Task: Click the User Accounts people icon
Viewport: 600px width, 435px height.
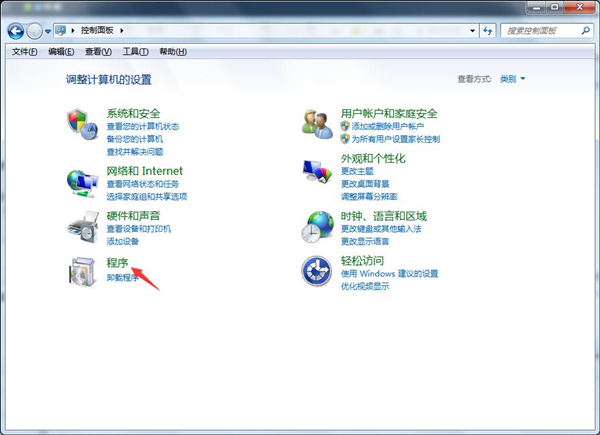Action: (317, 124)
